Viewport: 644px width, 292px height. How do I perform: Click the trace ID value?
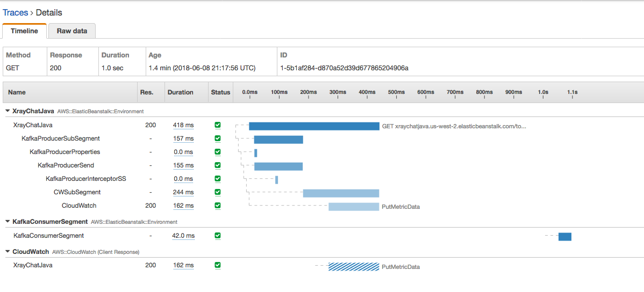tap(344, 68)
